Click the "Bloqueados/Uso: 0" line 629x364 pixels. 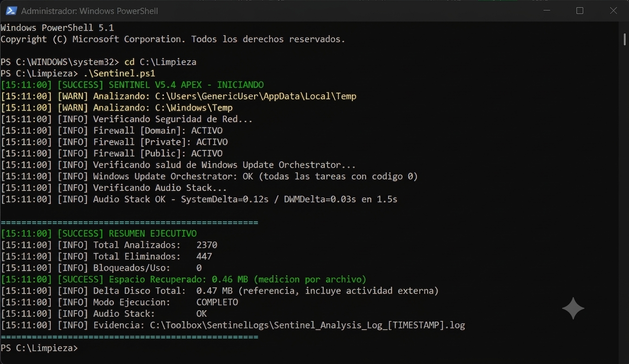(x=101, y=268)
